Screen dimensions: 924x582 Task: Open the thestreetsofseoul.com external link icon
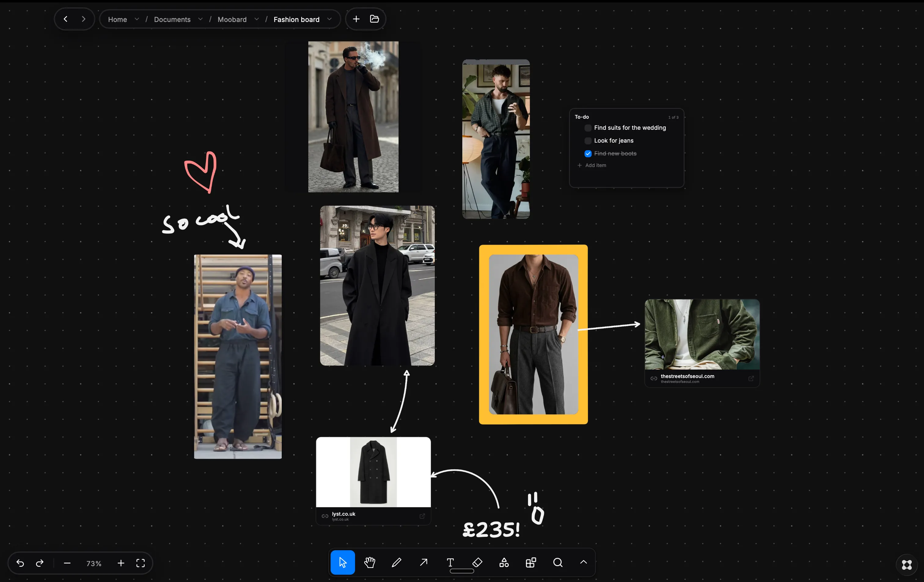[751, 378]
